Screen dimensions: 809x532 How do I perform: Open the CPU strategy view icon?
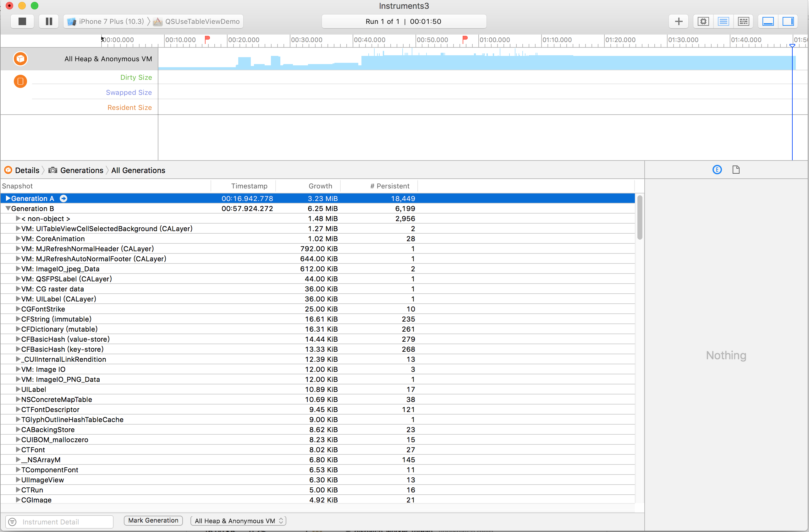(x=703, y=21)
